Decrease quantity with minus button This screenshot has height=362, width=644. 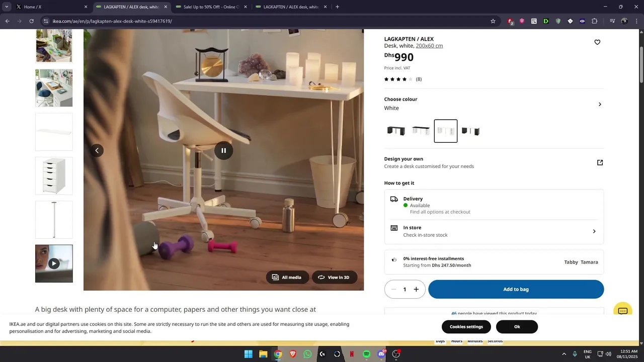click(393, 289)
